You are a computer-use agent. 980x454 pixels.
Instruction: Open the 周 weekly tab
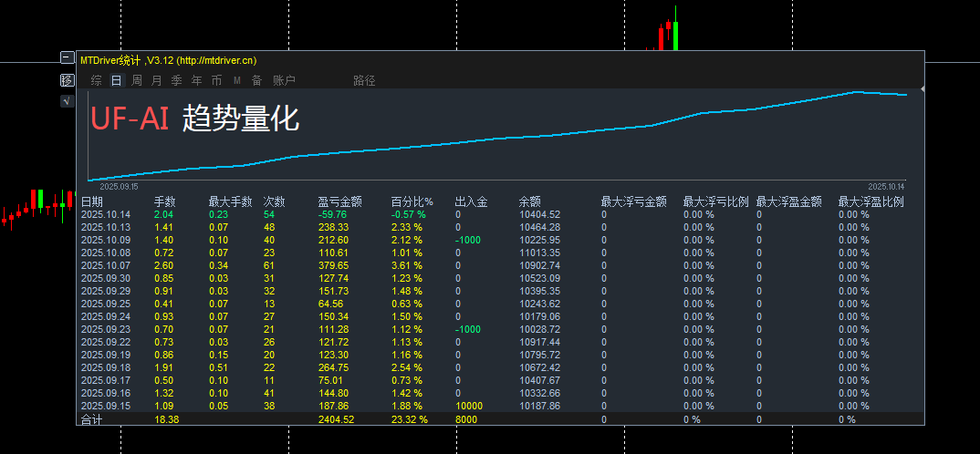coord(136,80)
